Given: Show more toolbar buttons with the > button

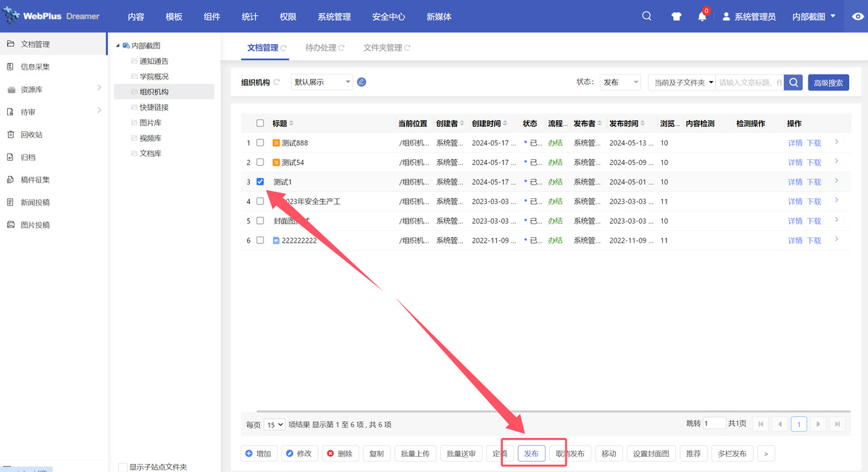Looking at the screenshot, I should [766, 454].
